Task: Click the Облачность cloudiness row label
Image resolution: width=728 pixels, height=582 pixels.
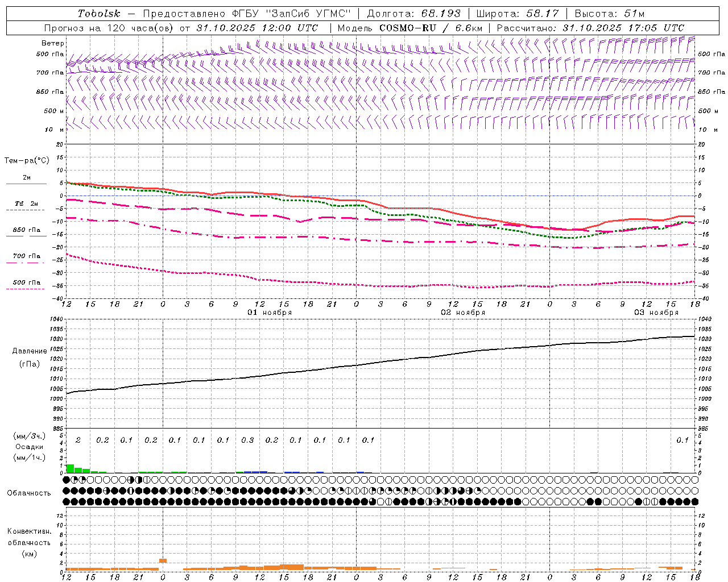Action: coord(29,493)
